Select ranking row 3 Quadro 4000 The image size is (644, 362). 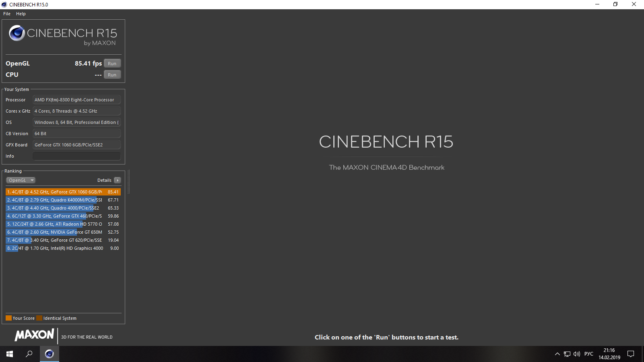point(63,208)
